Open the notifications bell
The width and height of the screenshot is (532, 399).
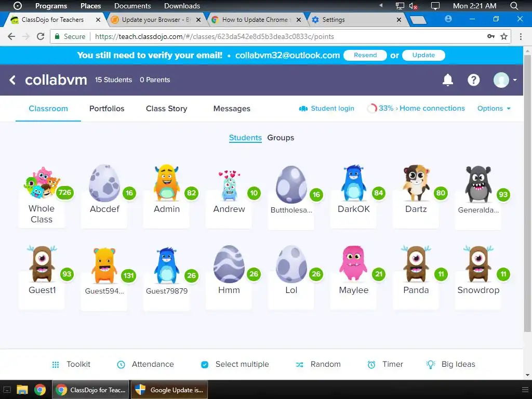click(x=448, y=80)
